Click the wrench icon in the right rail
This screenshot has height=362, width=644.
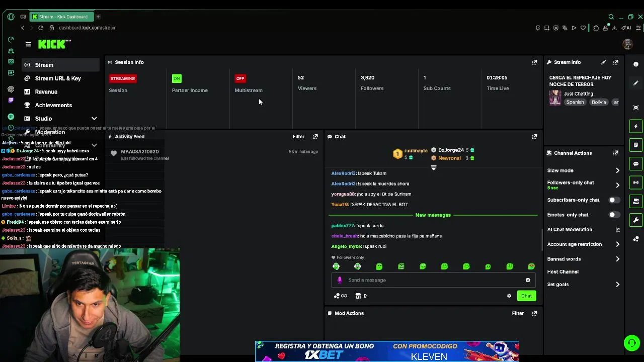tap(636, 220)
